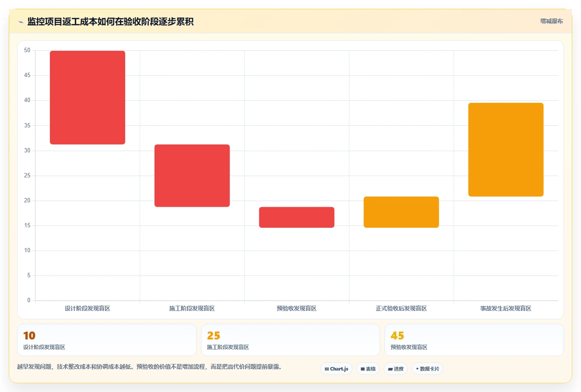This screenshot has height=392, width=581.
Task: Click the x-axis label 事故发生后发现盲区
Action: coord(506,308)
